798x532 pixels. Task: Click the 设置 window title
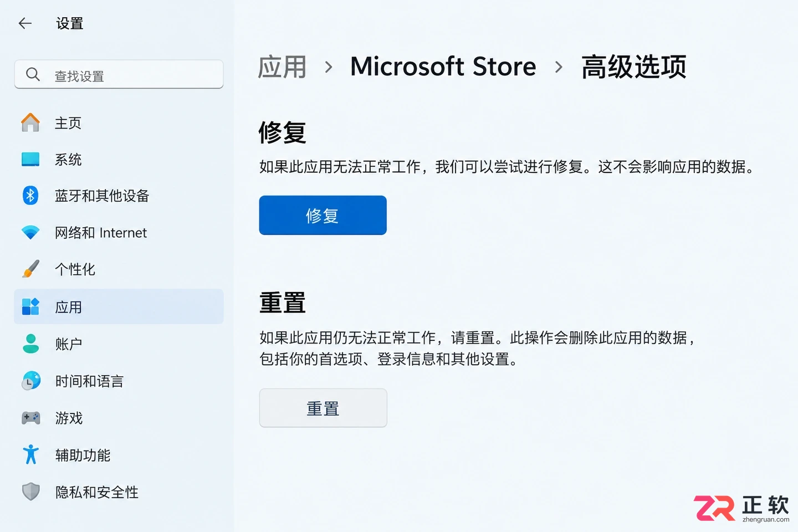click(70, 23)
